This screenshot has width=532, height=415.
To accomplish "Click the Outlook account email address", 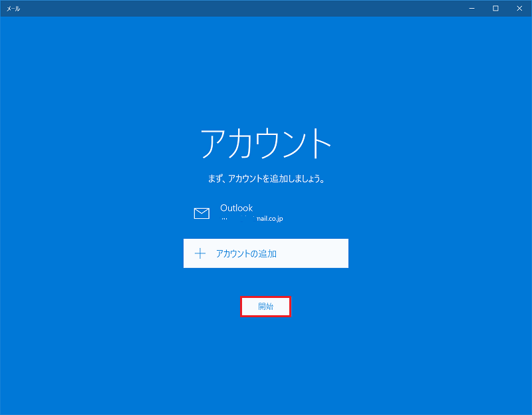I will (x=252, y=219).
